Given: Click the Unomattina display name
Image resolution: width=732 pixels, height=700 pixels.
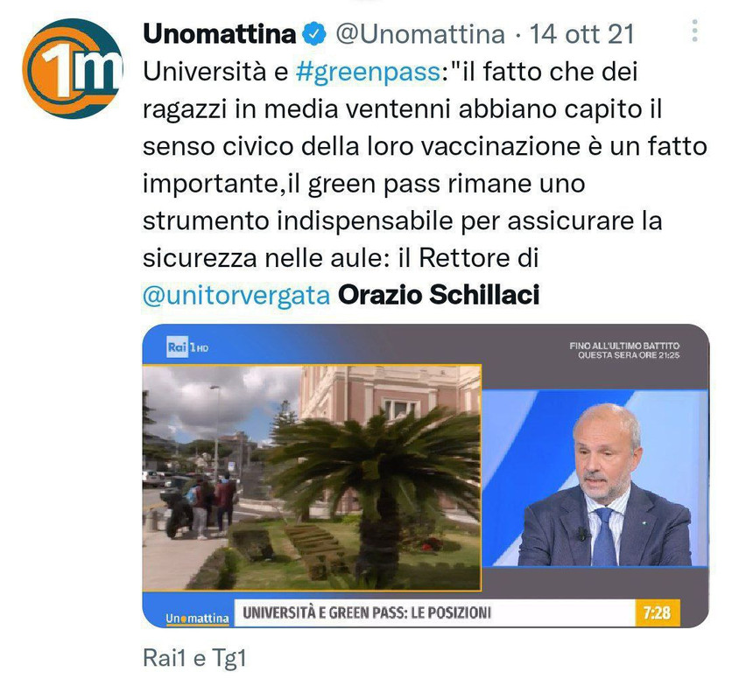Looking at the screenshot, I should [220, 34].
